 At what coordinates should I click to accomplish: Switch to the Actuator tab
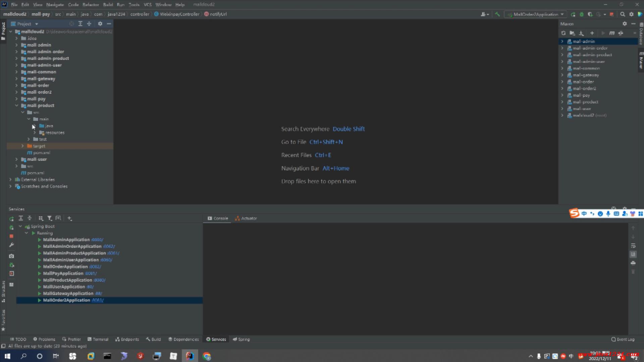coord(246,218)
